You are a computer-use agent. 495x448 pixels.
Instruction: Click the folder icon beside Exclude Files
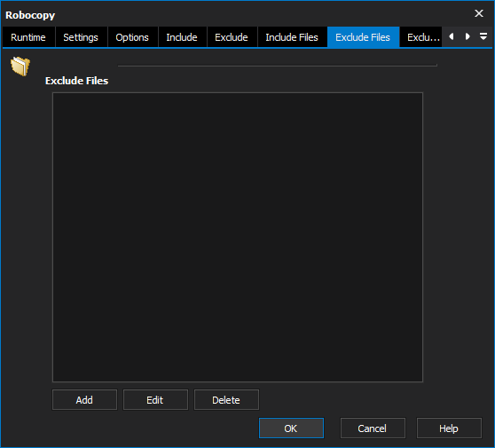click(x=20, y=66)
